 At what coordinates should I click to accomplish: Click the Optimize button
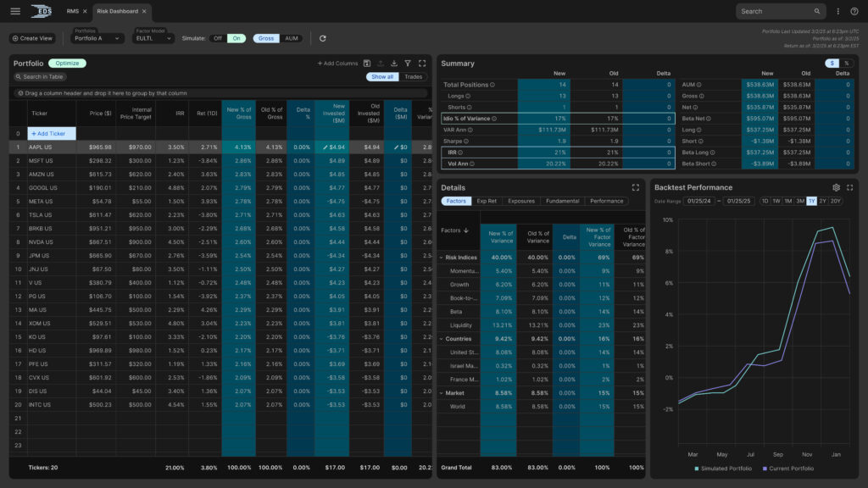[x=67, y=64]
